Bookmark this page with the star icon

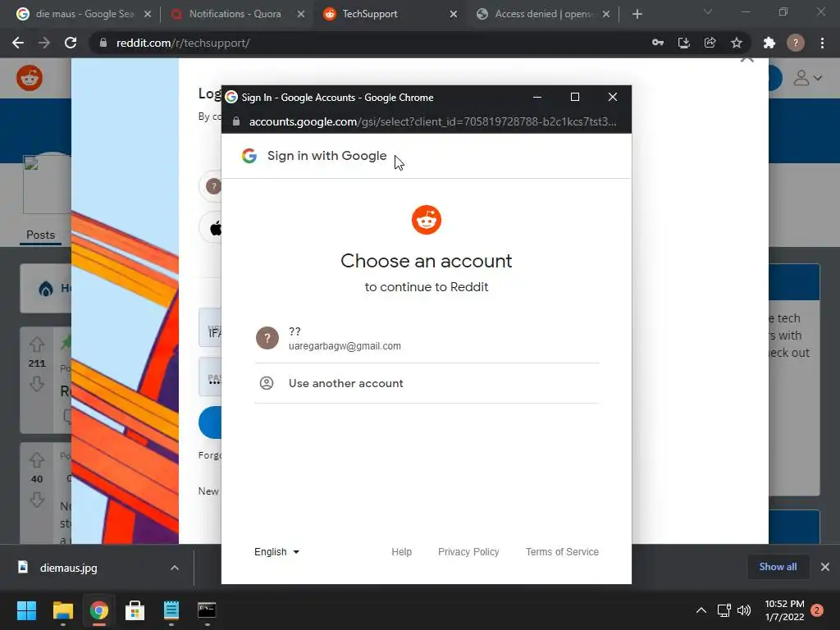(737, 43)
